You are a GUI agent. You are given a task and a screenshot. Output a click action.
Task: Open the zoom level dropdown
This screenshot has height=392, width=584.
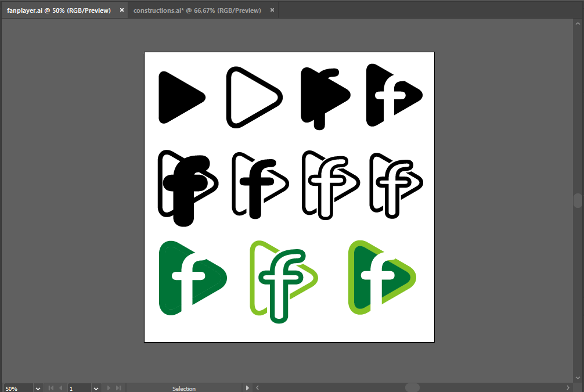38,389
